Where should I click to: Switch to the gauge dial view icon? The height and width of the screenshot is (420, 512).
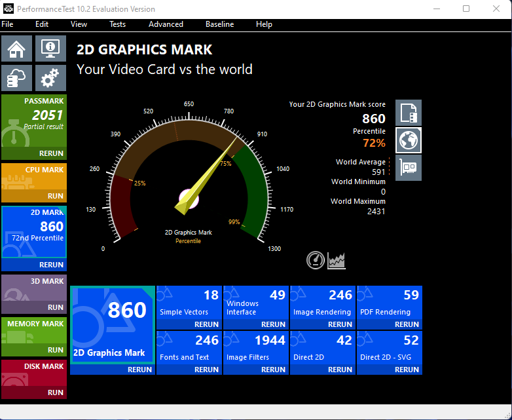click(x=316, y=260)
